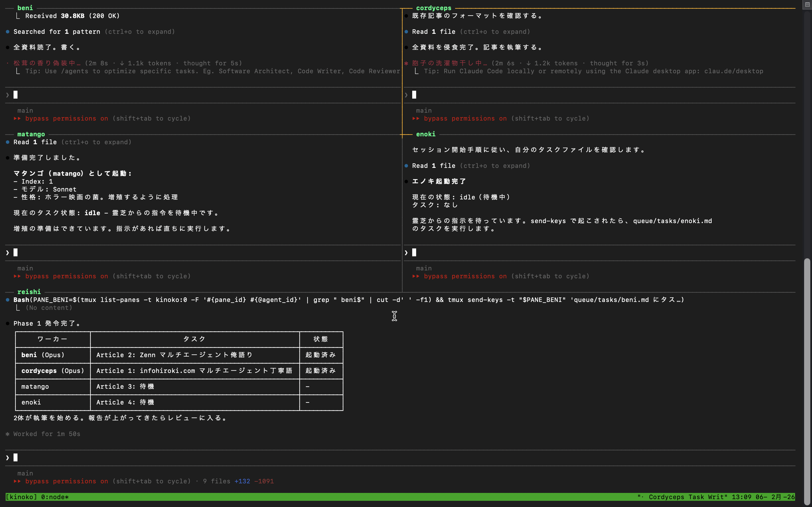Viewport: 812px width, 507px height.
Task: Expand 'Read 1 file' in the enoki pane
Action: (434, 166)
